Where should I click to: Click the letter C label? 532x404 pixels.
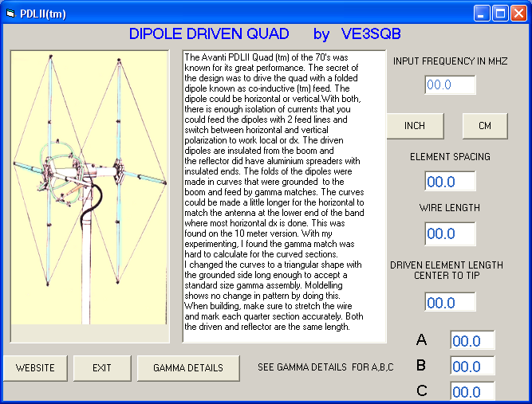click(422, 390)
